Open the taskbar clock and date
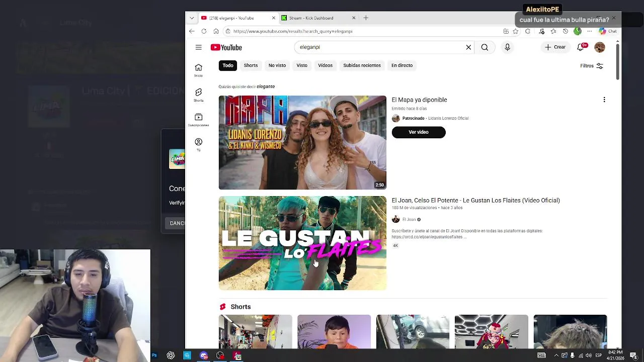 pos(615,355)
